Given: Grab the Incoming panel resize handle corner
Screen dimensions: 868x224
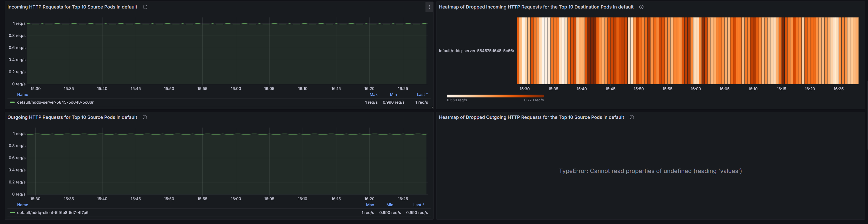Looking at the screenshot, I should [x=432, y=108].
